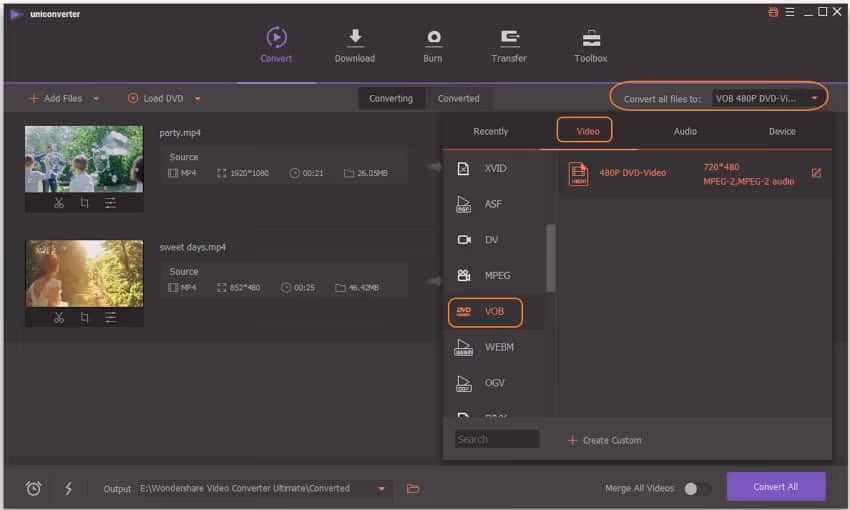Click the format list scrollbar

pos(551,258)
